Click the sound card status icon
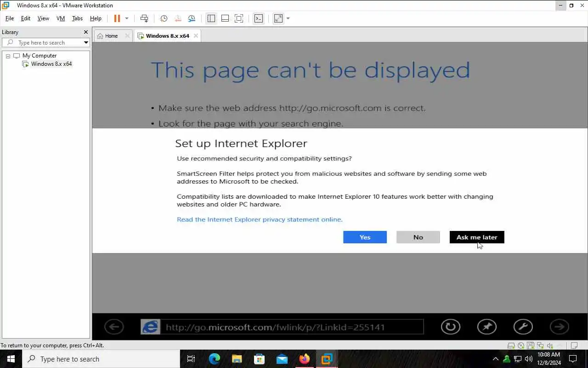This screenshot has width=588, height=368. [x=550, y=345]
